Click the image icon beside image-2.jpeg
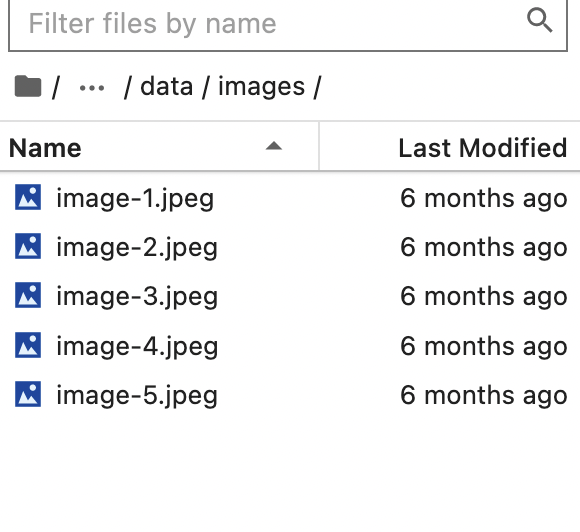This screenshot has width=580, height=532. pyautogui.click(x=28, y=246)
